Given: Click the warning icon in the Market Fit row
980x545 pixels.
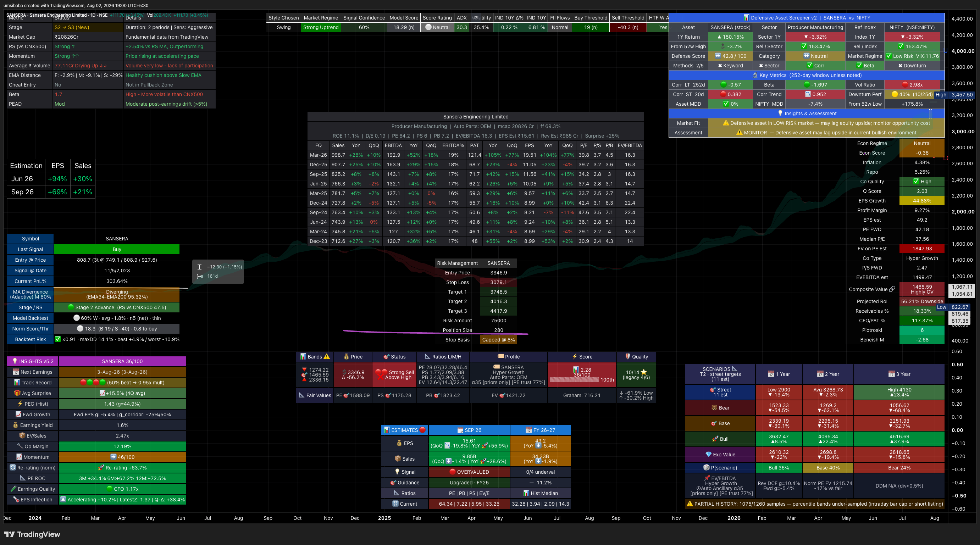Looking at the screenshot, I should [726, 123].
